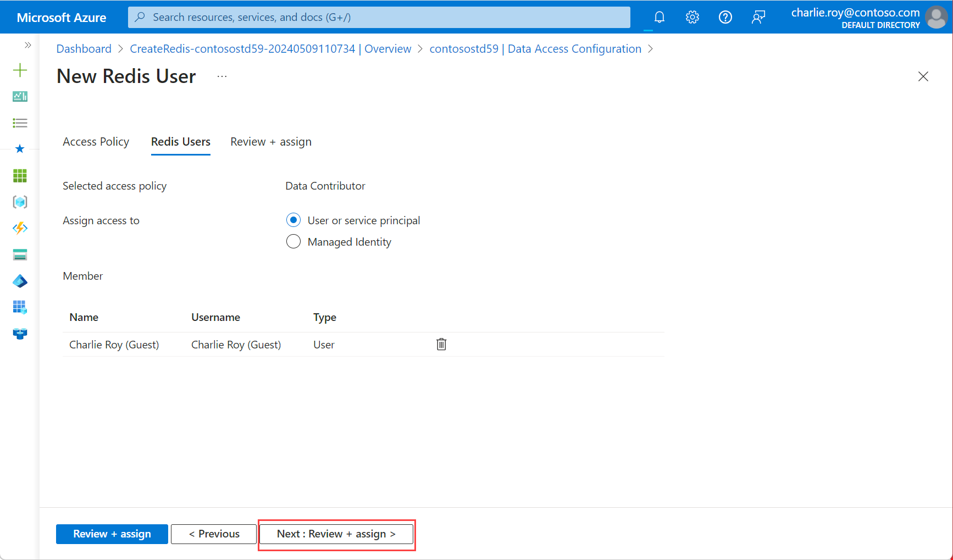Open the Help and support icon

725,16
